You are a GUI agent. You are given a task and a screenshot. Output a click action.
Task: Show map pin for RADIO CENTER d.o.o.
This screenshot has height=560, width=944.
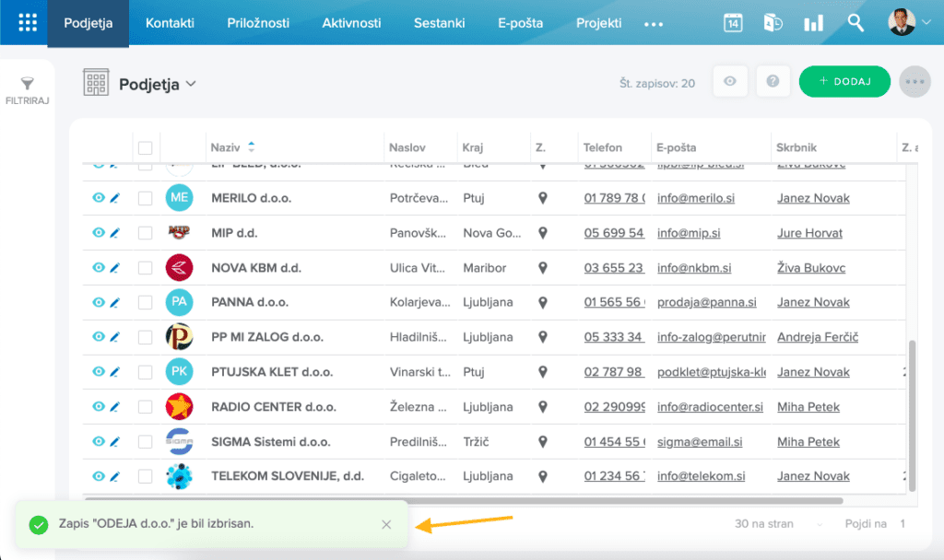click(x=542, y=406)
